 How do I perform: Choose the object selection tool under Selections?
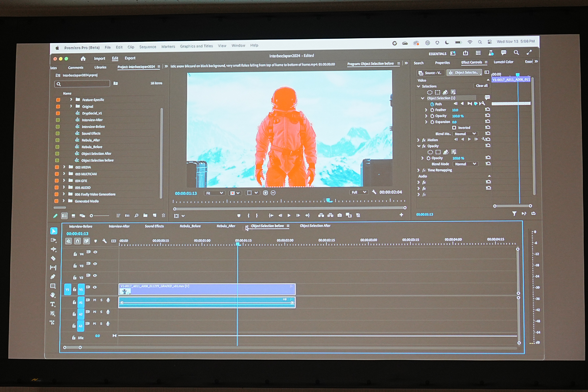tap(453, 92)
